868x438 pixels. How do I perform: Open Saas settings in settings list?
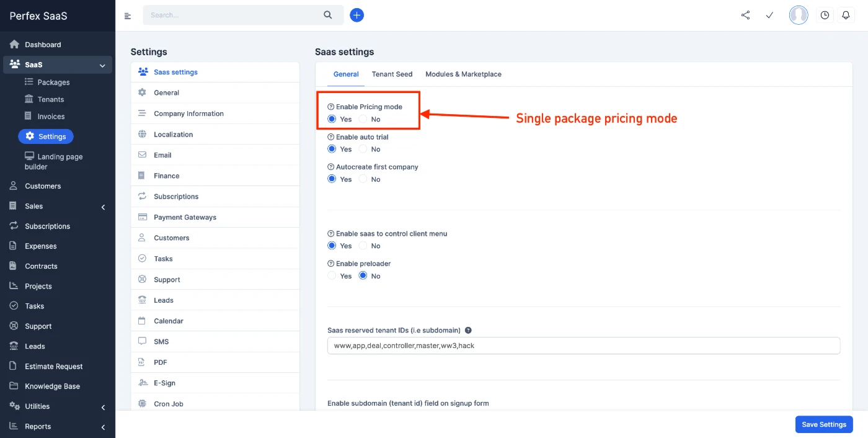tap(215, 72)
